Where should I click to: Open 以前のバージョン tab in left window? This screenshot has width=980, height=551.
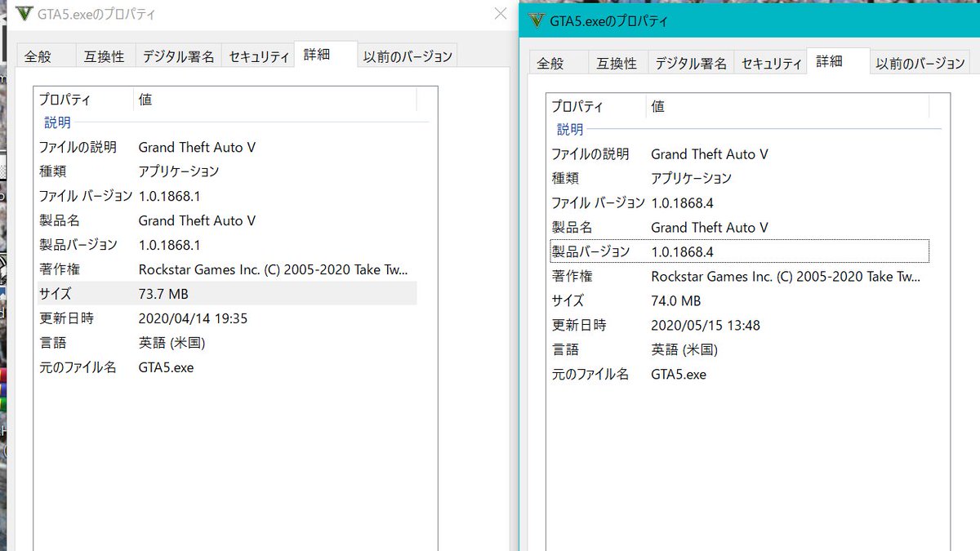pos(408,56)
